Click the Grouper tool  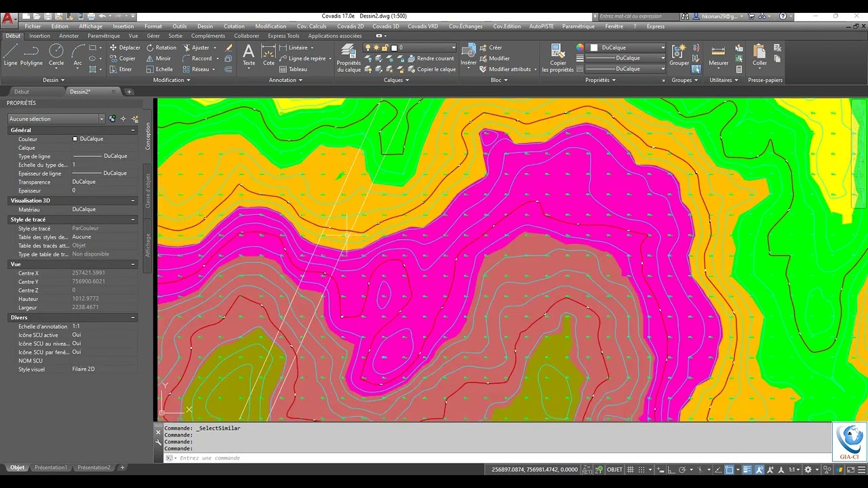pyautogui.click(x=679, y=56)
